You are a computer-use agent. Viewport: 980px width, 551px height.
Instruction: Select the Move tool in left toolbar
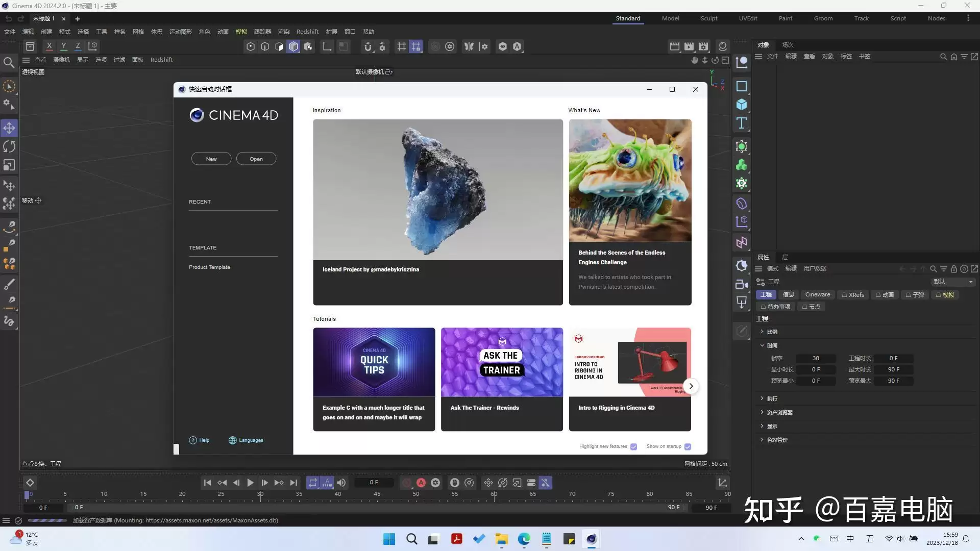[9, 128]
